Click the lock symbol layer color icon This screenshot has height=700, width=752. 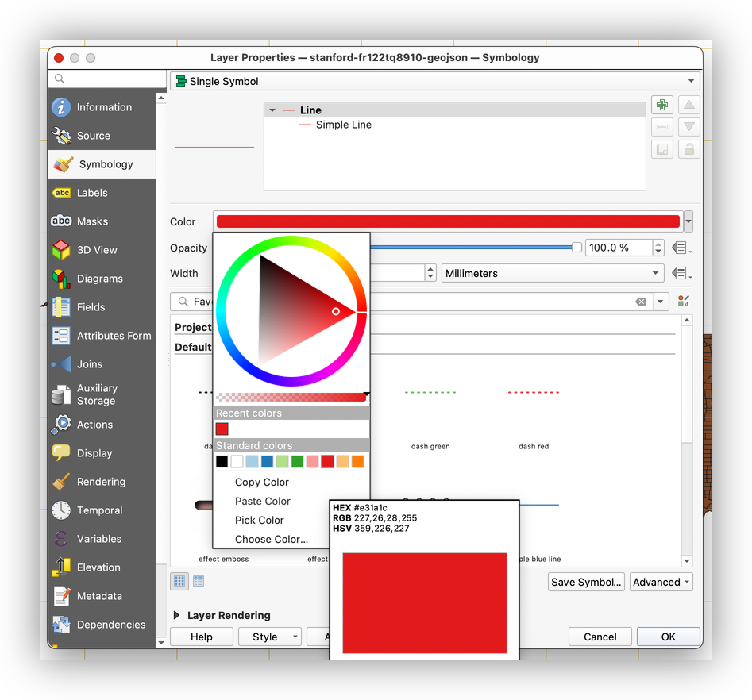(x=688, y=148)
